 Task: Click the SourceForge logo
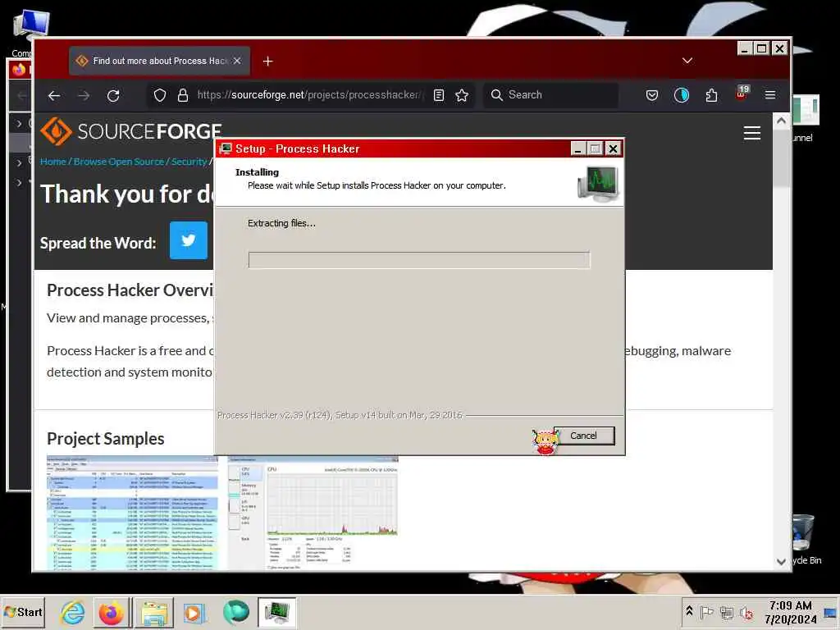(131, 131)
